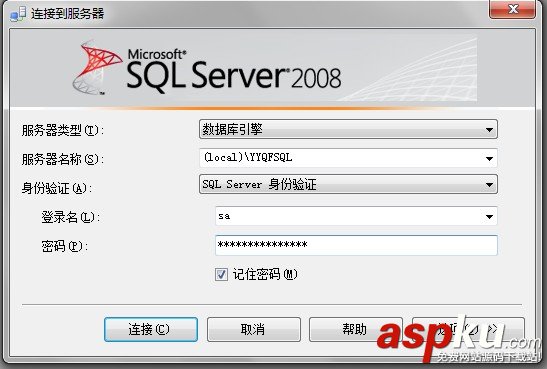Open the 服务器类型 dropdown arrow

(489, 130)
